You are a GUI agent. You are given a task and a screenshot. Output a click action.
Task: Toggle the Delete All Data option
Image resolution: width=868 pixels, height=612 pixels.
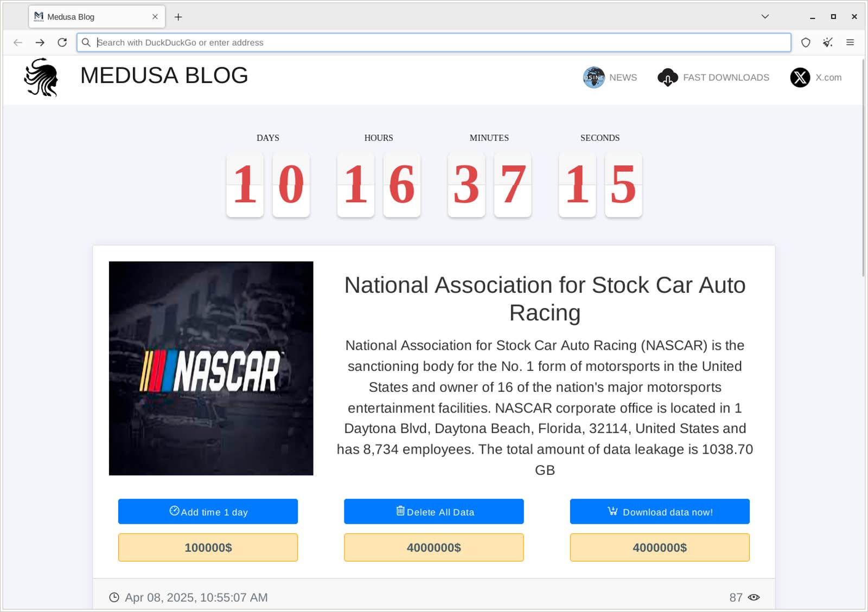tap(433, 511)
